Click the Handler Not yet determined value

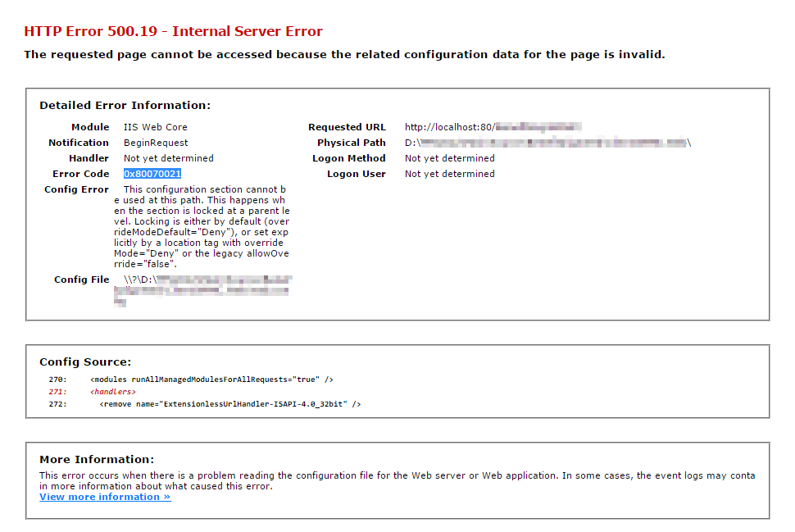coord(168,158)
